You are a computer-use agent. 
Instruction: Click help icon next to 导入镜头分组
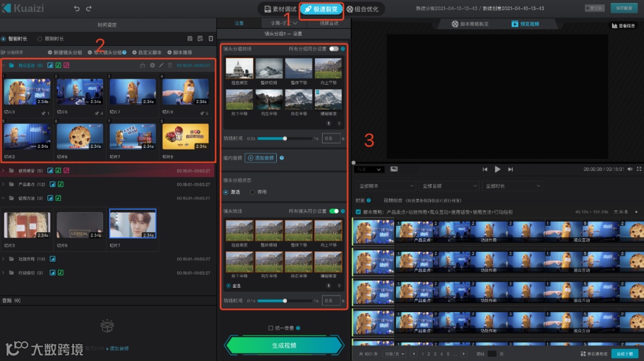coord(124,52)
